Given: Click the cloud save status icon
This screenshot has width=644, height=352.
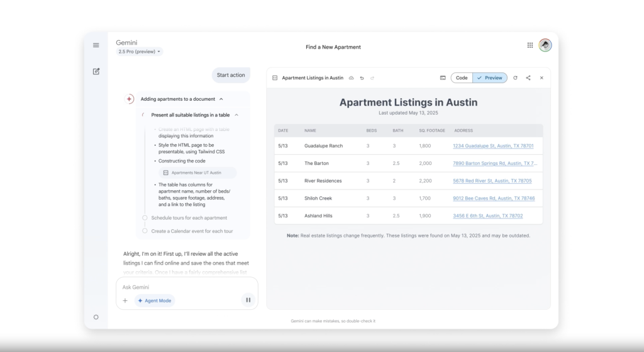Looking at the screenshot, I should click(351, 77).
